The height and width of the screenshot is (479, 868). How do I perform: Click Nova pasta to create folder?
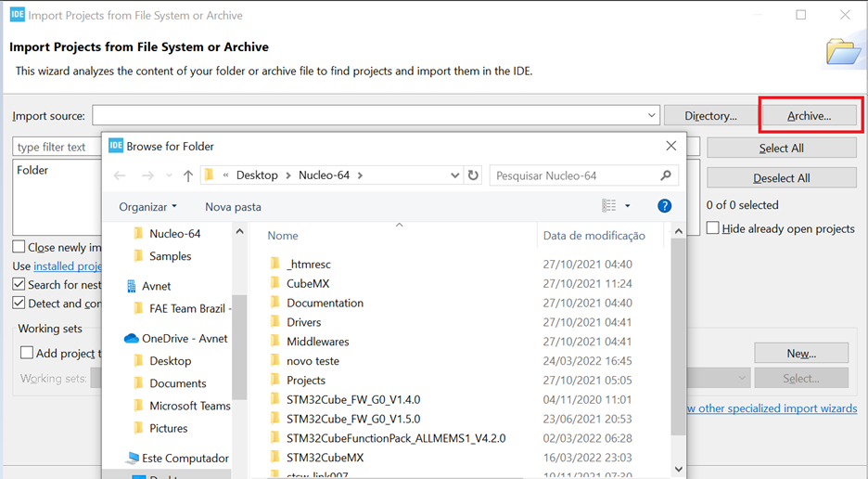pyautogui.click(x=233, y=207)
